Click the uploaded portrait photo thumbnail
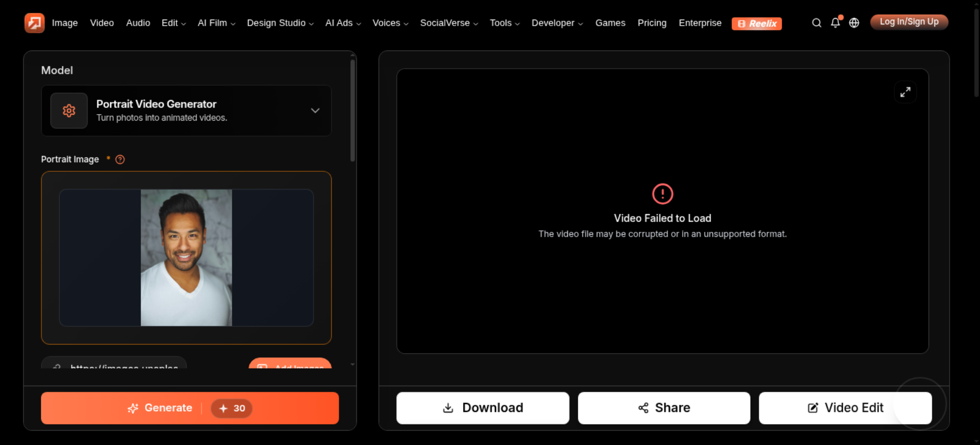 [186, 258]
